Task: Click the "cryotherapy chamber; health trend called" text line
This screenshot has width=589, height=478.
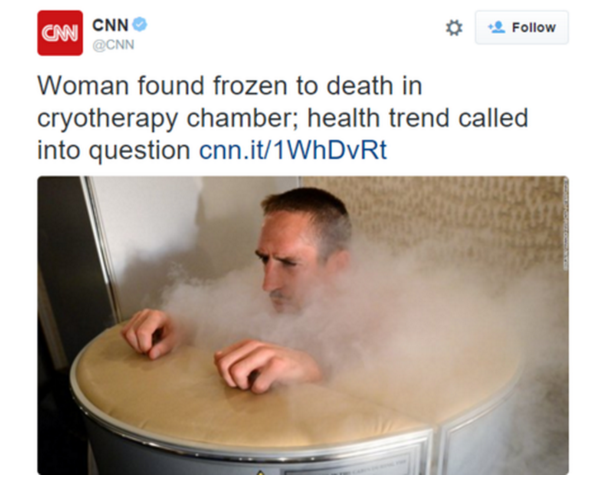Action: click(283, 119)
